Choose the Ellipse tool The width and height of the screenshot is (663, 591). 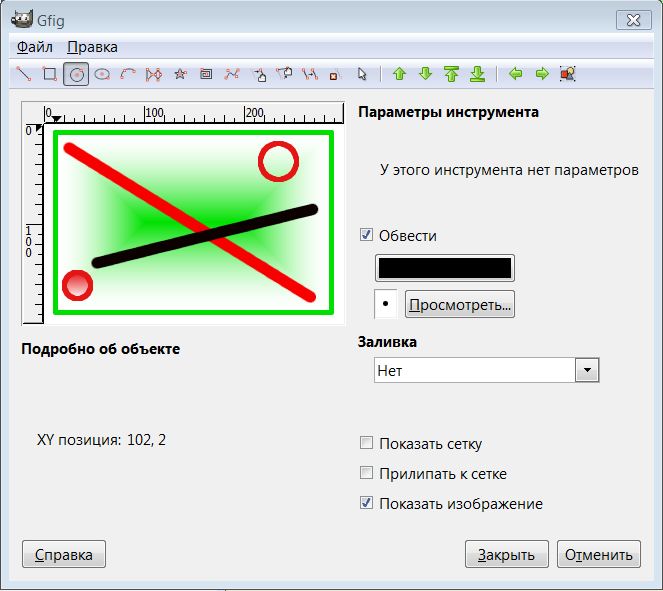point(101,74)
